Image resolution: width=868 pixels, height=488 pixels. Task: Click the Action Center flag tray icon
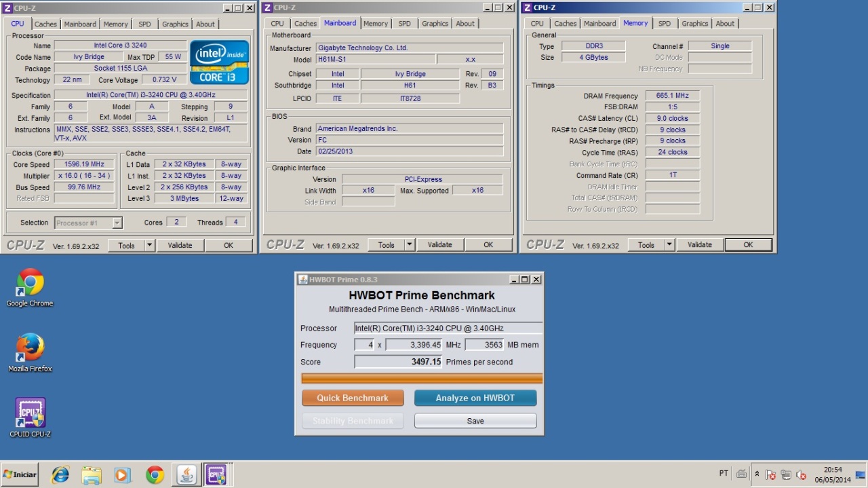click(771, 474)
